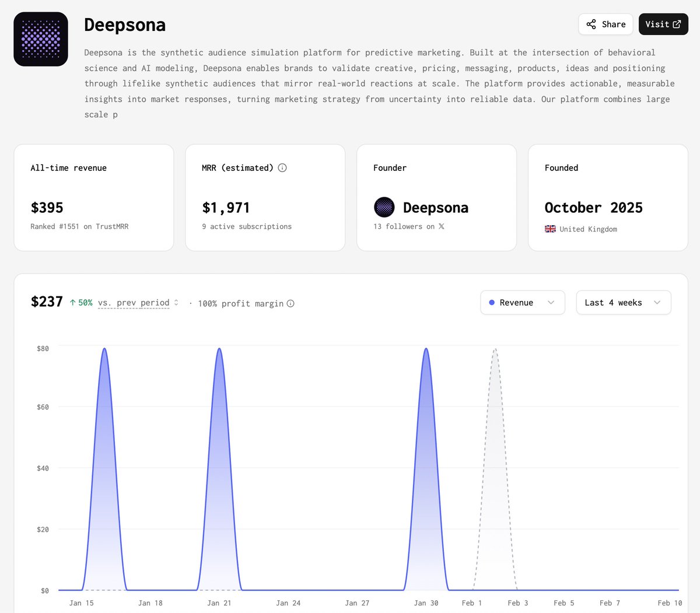Click the $20 y-axis label

click(x=43, y=529)
